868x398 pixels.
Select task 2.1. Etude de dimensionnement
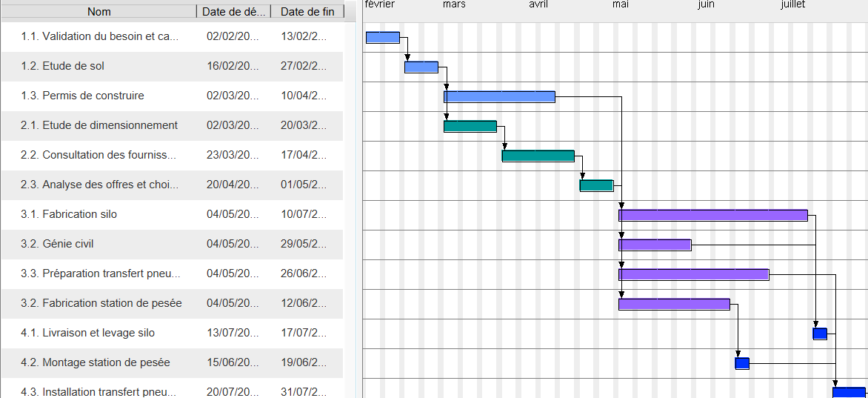(172, 126)
